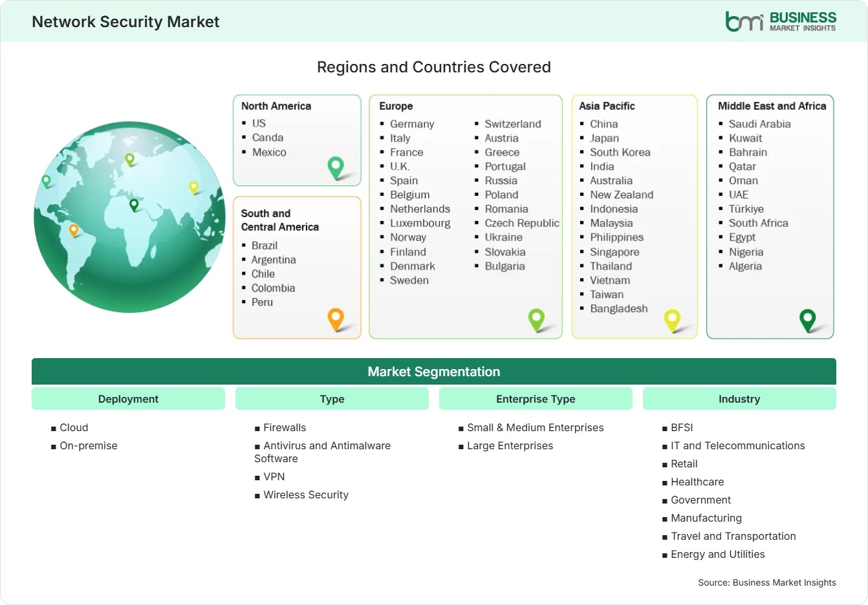Click Mexico in North America list

[x=269, y=153]
